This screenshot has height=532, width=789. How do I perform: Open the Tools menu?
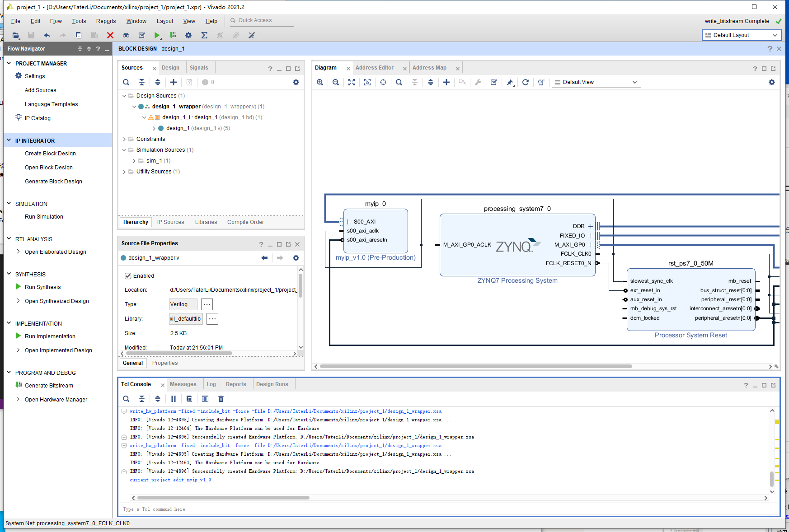[x=79, y=21]
